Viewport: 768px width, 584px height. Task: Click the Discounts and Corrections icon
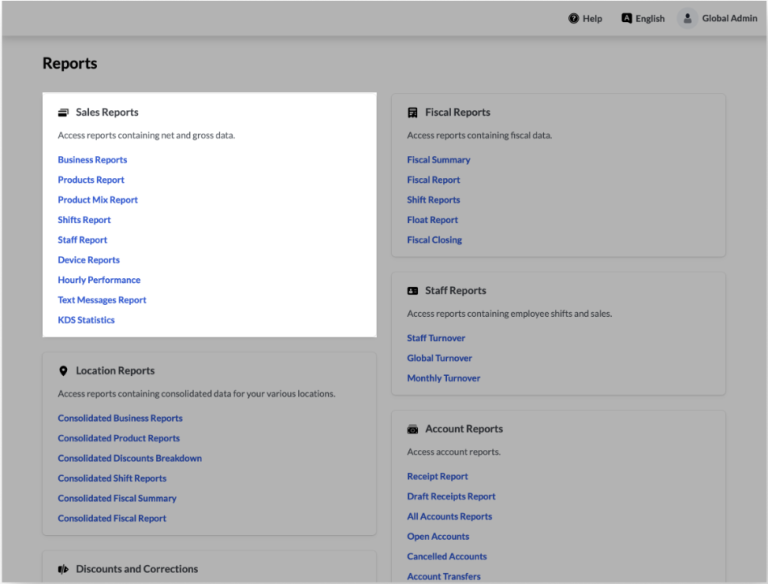[63, 569]
